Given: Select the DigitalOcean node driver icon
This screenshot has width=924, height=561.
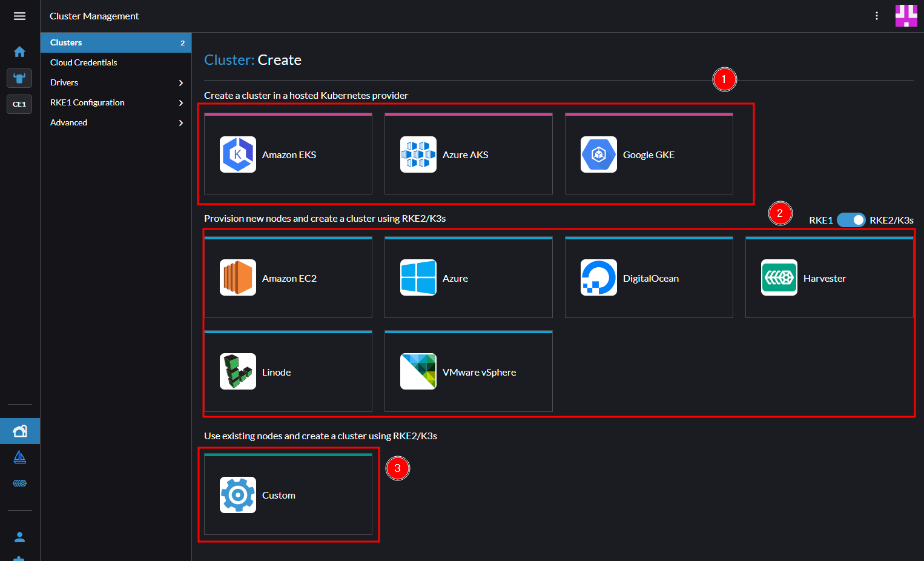Looking at the screenshot, I should [598, 277].
